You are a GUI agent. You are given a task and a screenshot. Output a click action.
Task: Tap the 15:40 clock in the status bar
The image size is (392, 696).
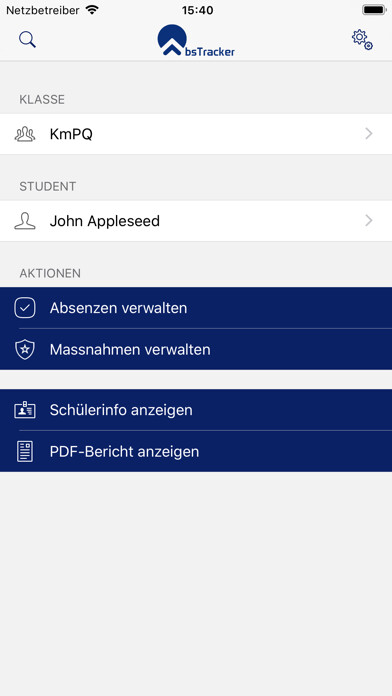(x=197, y=10)
